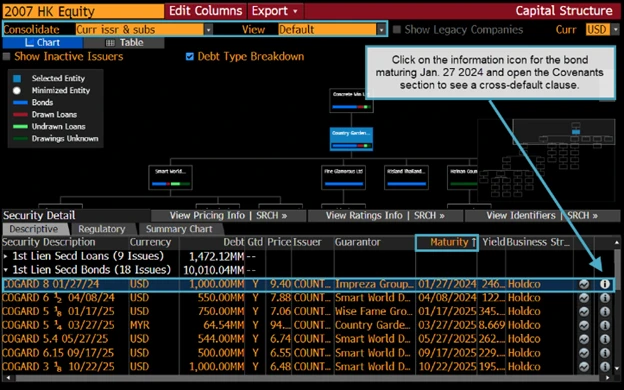This screenshot has width=624, height=390.
Task: Sort by the Maturity column header
Action: pyautogui.click(x=447, y=242)
